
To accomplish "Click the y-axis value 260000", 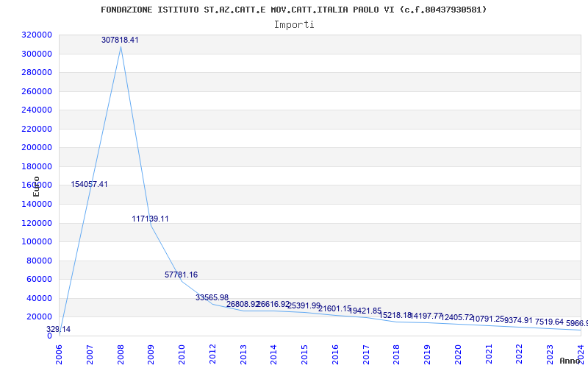I will tap(37, 91).
